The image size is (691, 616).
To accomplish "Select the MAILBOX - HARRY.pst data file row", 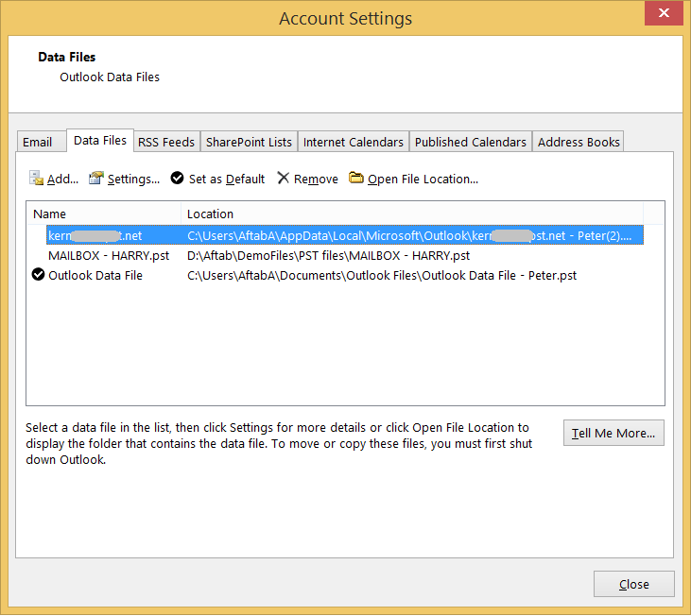I will (x=109, y=255).
